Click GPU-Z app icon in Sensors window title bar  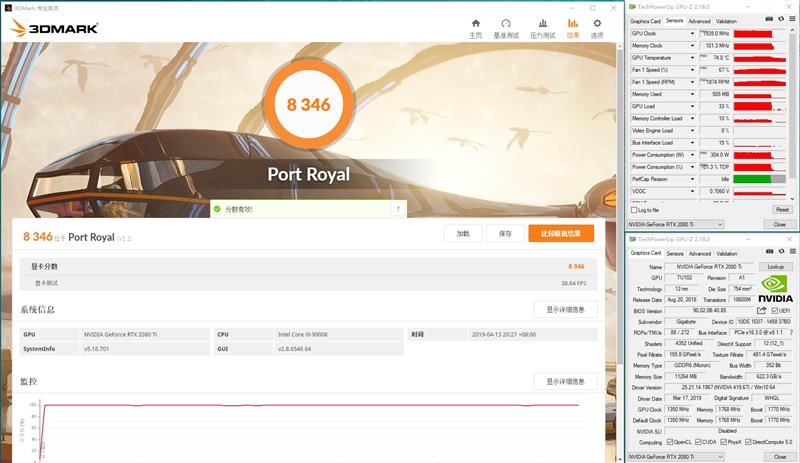point(633,7)
